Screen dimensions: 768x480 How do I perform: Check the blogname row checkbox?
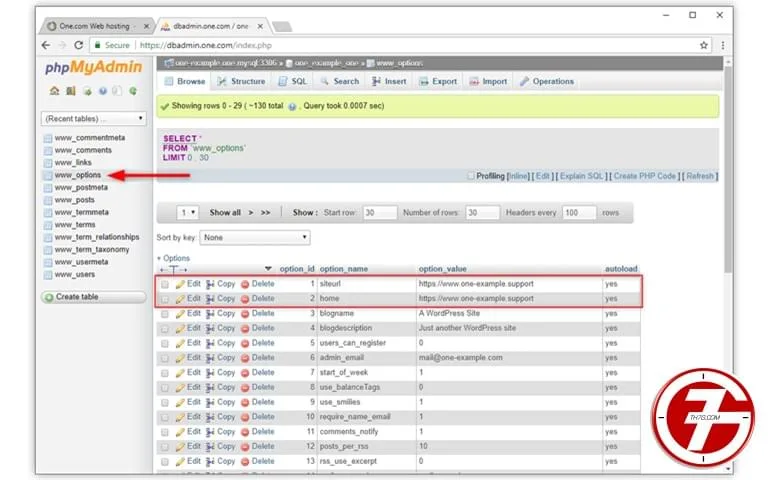coord(165,314)
